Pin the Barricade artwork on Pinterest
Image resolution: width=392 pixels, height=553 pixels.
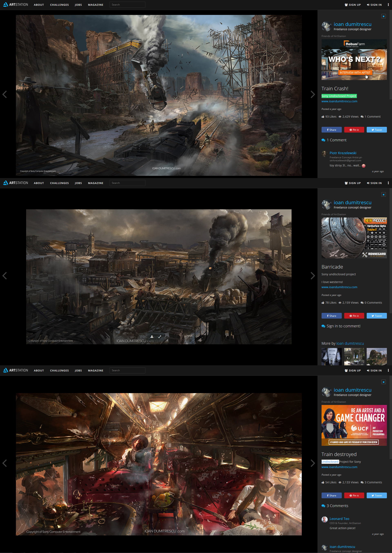tap(354, 316)
